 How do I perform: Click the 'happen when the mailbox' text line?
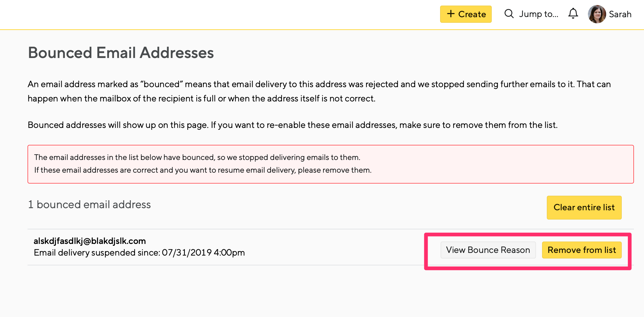coord(202,98)
